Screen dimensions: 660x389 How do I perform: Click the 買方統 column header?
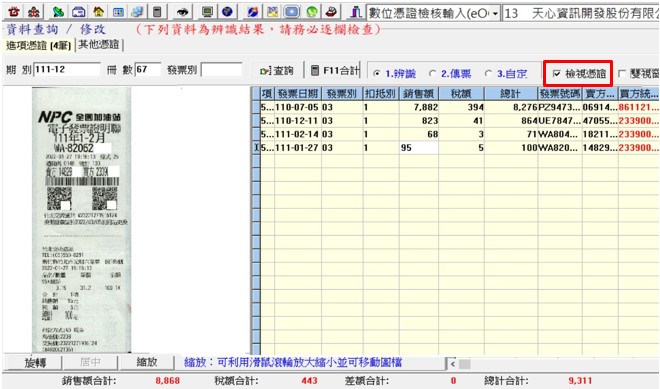tap(639, 93)
